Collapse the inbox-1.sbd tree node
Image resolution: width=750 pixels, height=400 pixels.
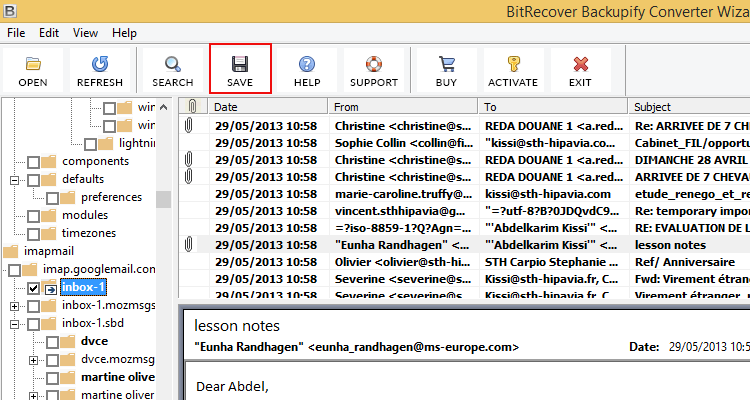point(14,324)
